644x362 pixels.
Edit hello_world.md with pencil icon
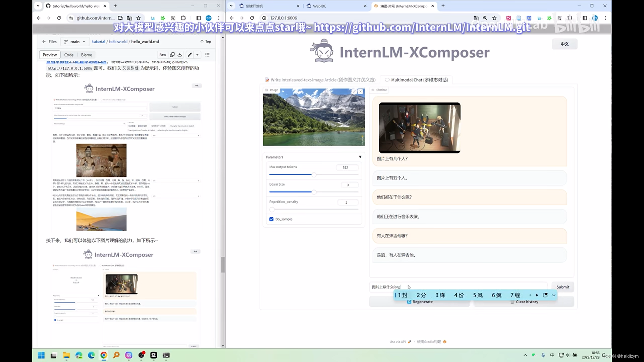coord(190,55)
